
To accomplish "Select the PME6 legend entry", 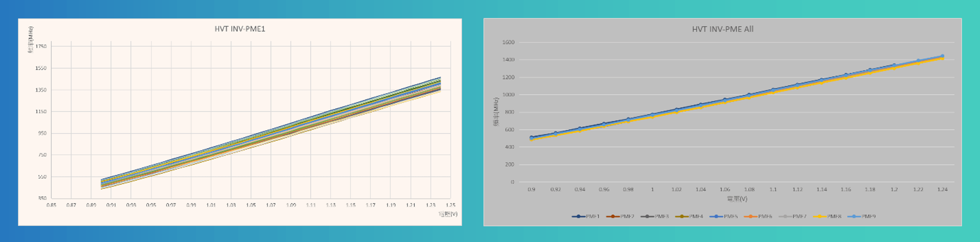I will 758,216.
